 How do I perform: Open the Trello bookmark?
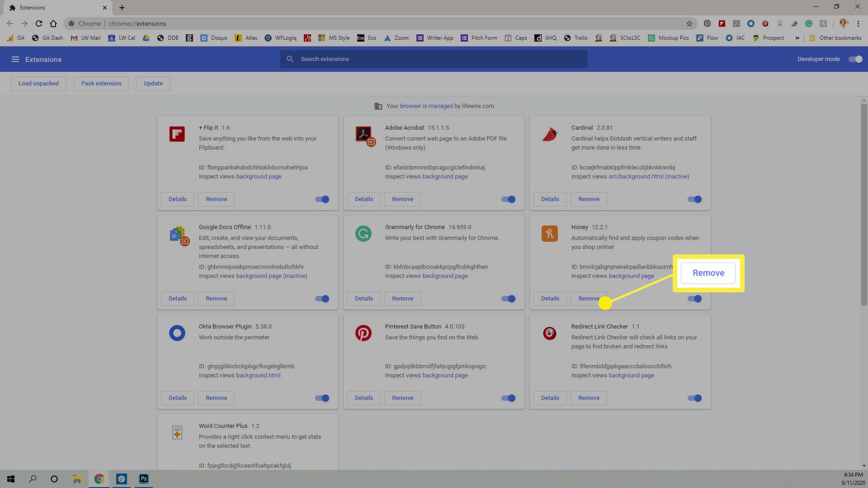pyautogui.click(x=576, y=38)
